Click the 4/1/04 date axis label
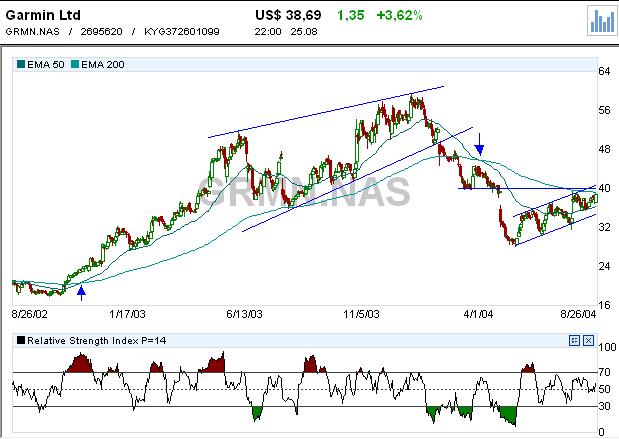 point(478,314)
